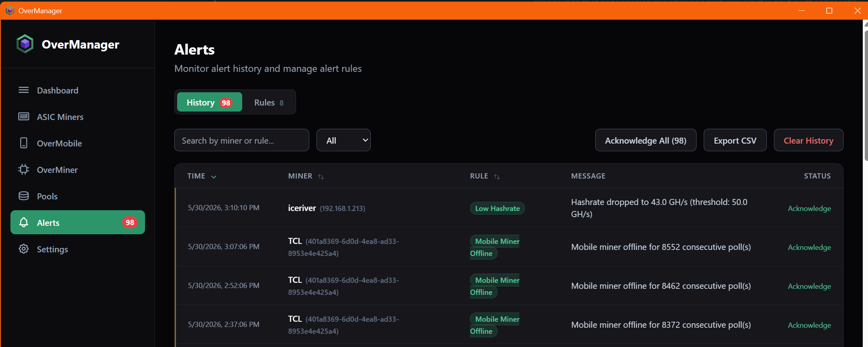Maximize the OverManager window
868x347 pixels.
(829, 10)
